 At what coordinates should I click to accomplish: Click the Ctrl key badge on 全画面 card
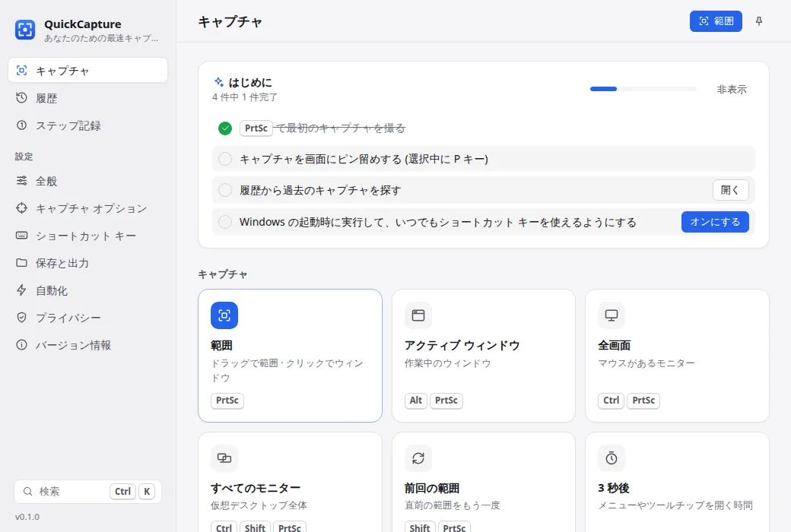coord(611,401)
